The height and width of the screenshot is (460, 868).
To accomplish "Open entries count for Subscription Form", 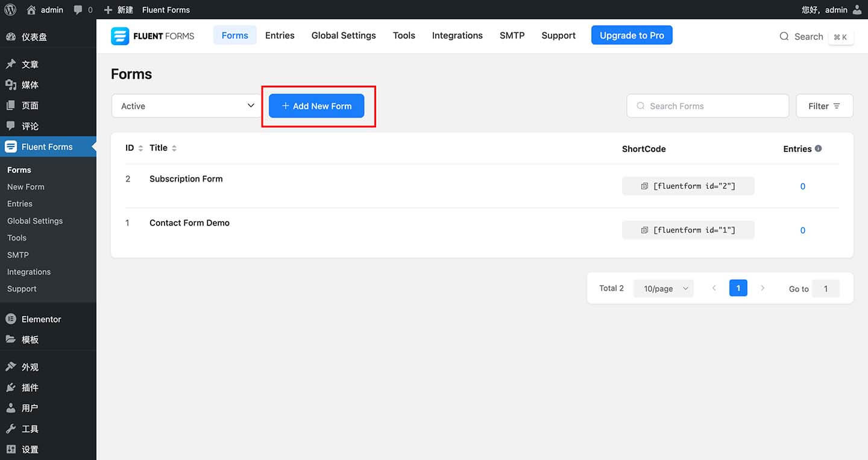I will tap(802, 187).
